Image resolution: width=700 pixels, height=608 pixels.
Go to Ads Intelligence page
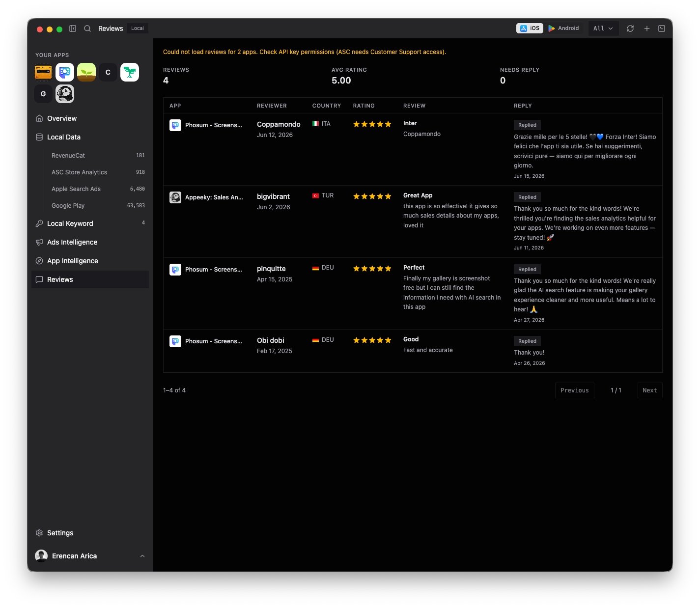tap(90, 242)
